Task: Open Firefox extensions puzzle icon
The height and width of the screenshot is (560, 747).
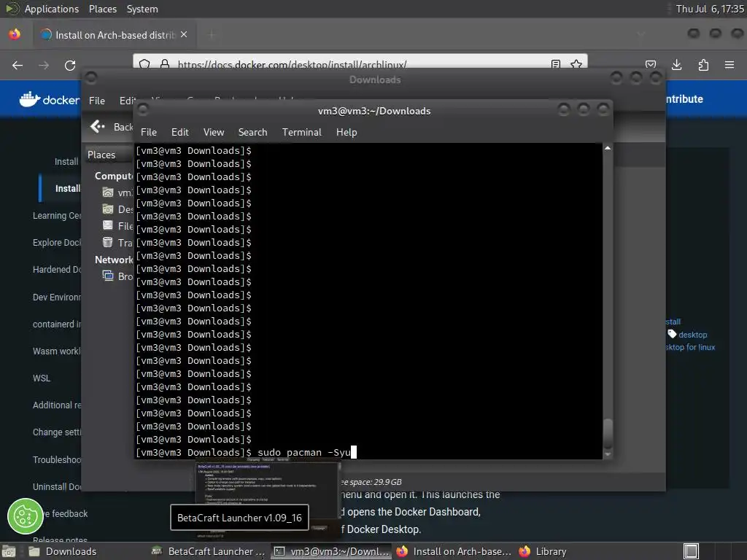Action: tap(703, 65)
